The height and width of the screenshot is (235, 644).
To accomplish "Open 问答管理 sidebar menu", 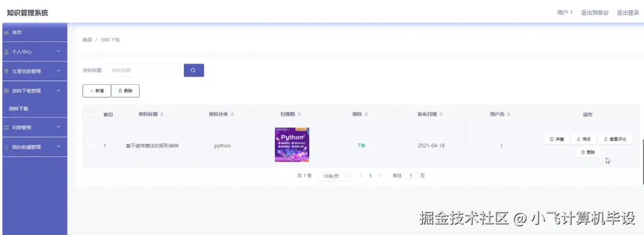I will pyautogui.click(x=35, y=127).
